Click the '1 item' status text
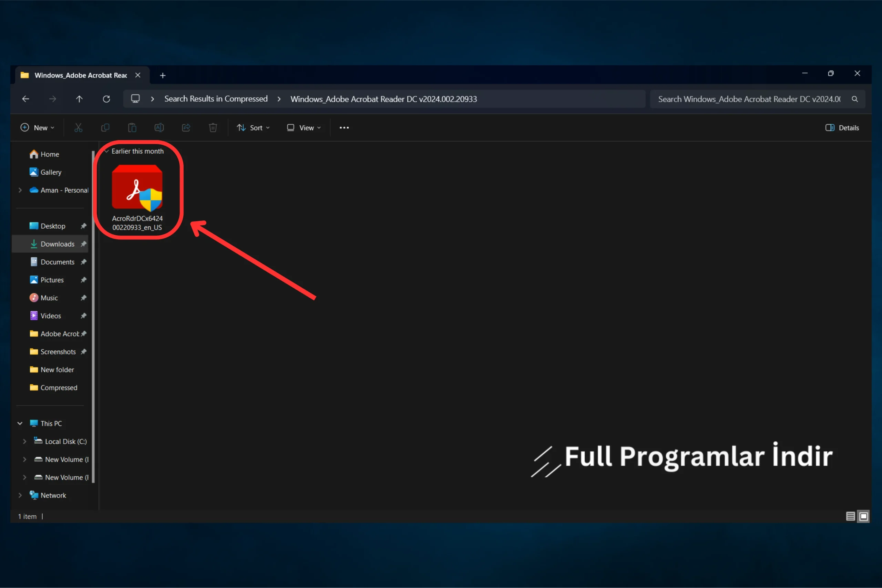The width and height of the screenshot is (882, 588). coord(27,517)
